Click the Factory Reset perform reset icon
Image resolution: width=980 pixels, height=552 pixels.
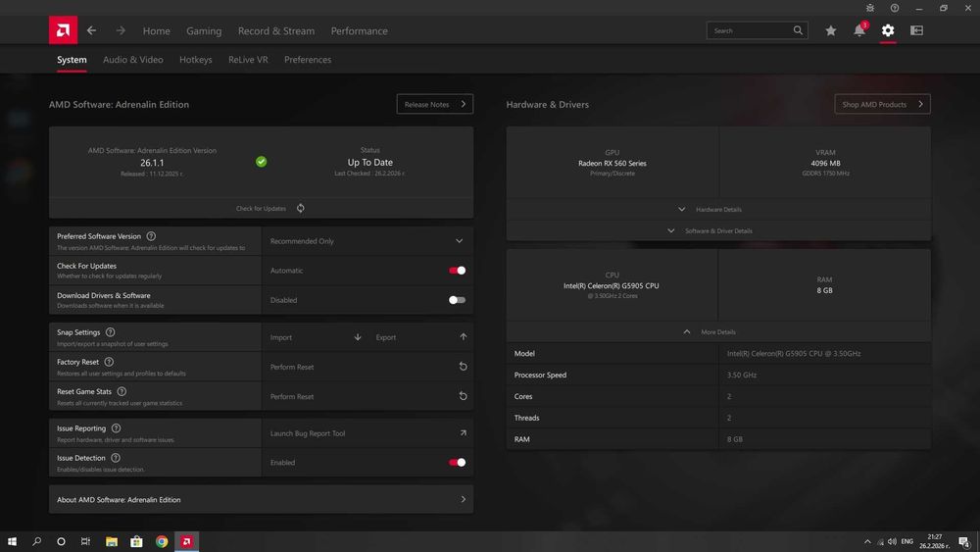tap(463, 367)
